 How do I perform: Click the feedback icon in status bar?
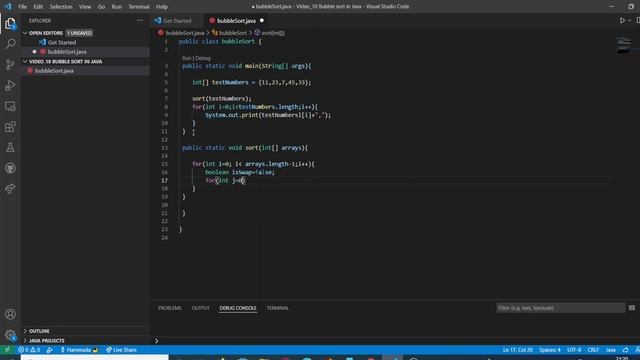point(625,350)
